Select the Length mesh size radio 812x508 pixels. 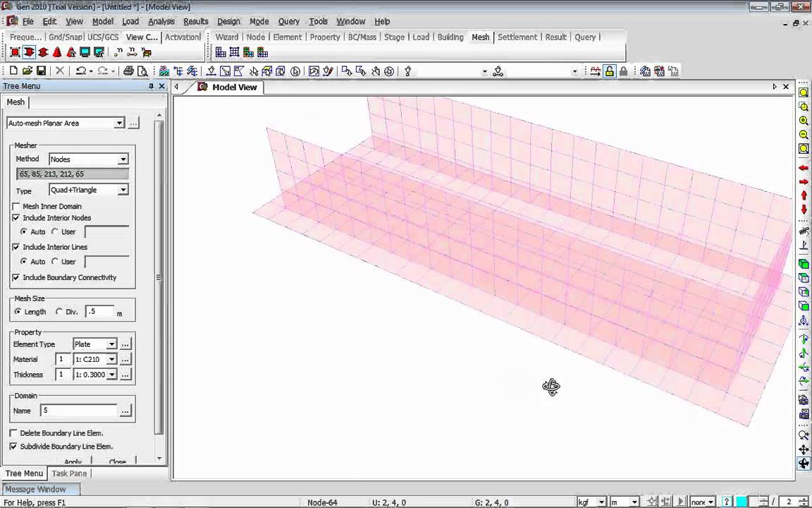[18, 312]
